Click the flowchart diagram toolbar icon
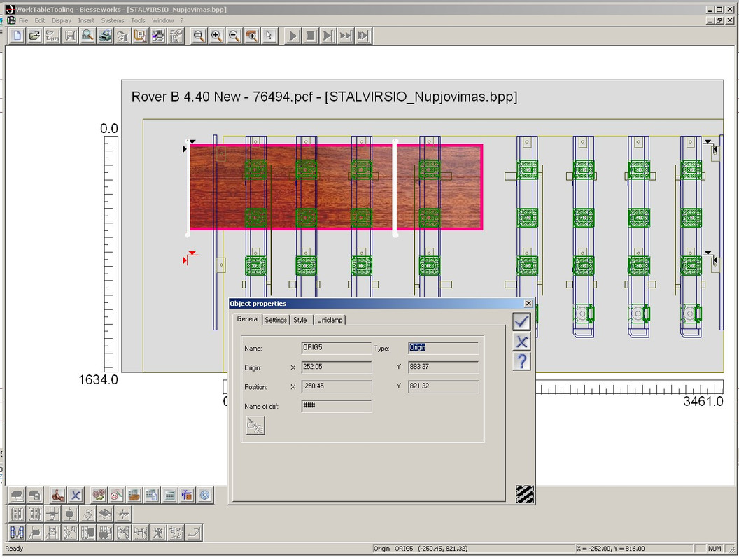Screen dimensions: 739x560 tap(176, 36)
